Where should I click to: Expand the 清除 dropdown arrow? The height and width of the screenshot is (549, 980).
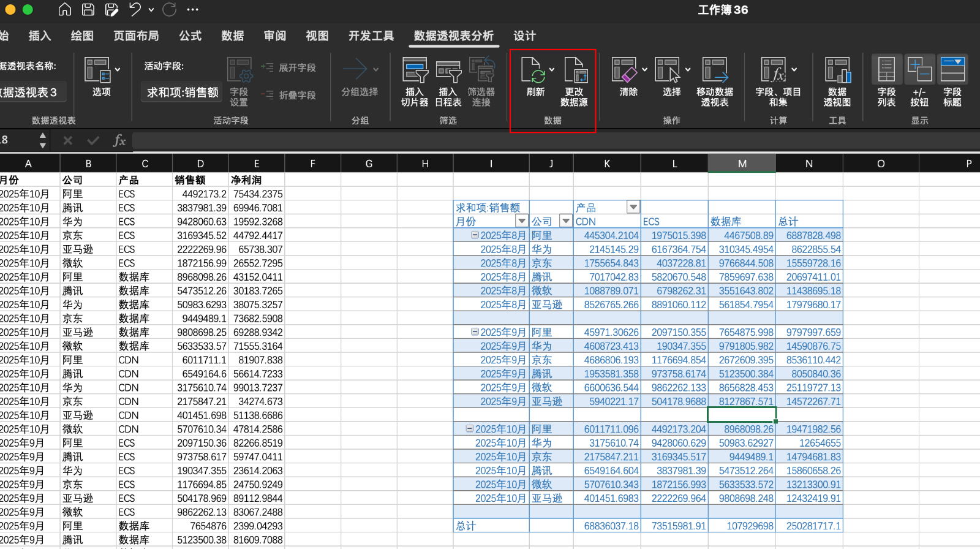click(644, 69)
